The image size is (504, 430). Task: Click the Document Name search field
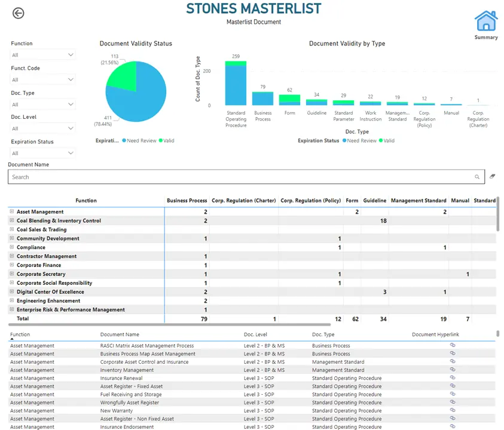246,177
